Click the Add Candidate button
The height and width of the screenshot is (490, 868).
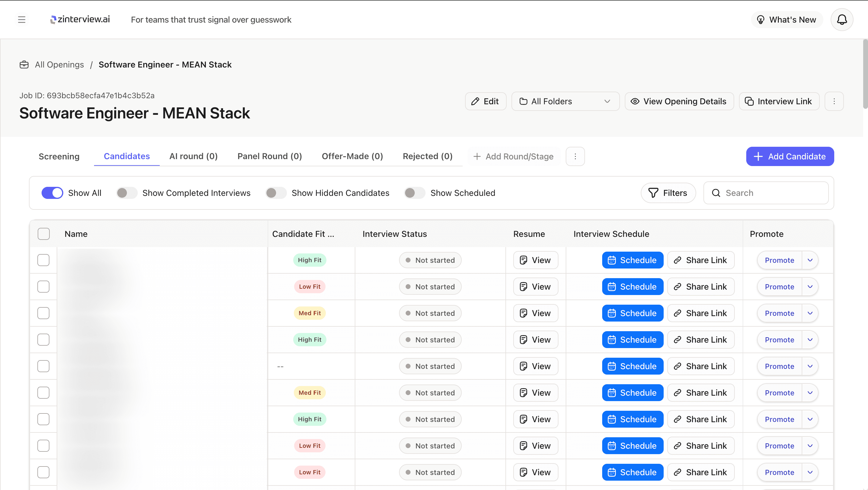pos(790,156)
